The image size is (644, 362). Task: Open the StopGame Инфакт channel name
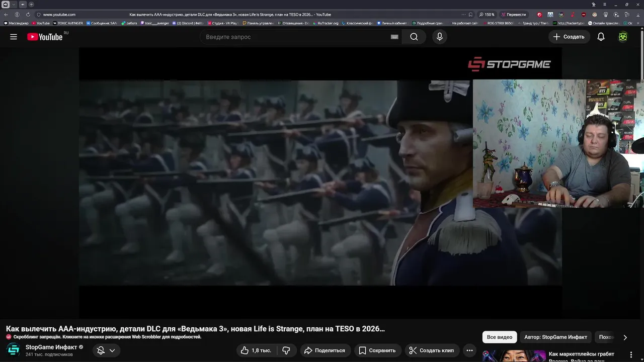click(x=51, y=347)
